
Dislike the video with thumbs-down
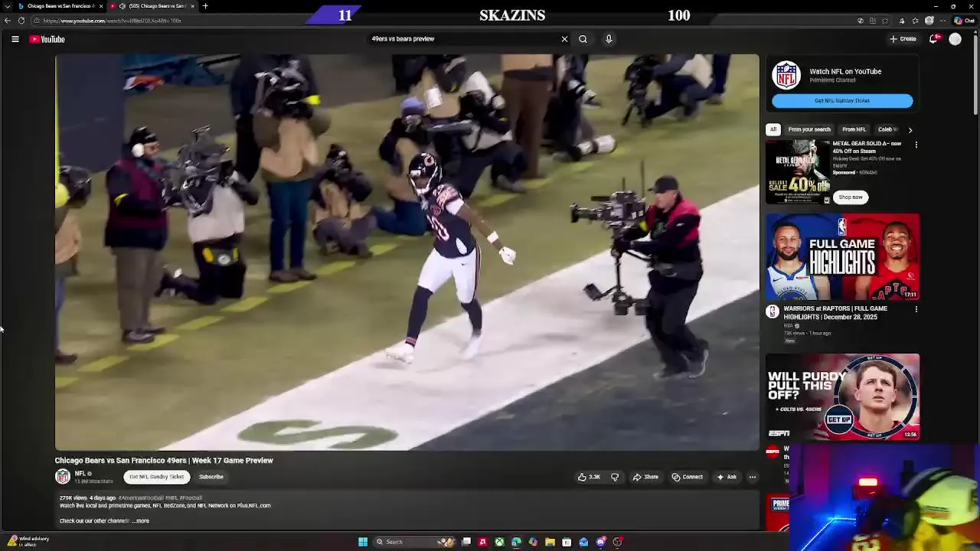pos(615,477)
